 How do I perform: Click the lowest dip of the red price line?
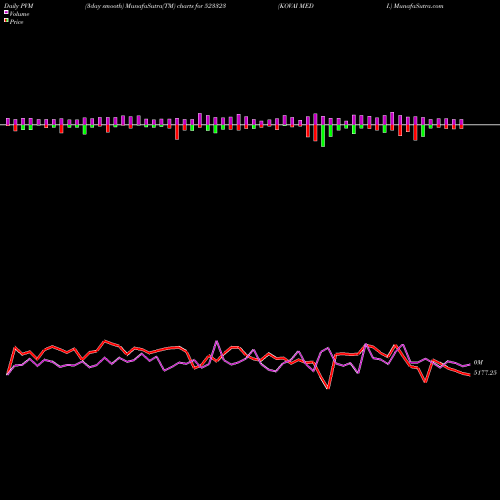pos(328,388)
